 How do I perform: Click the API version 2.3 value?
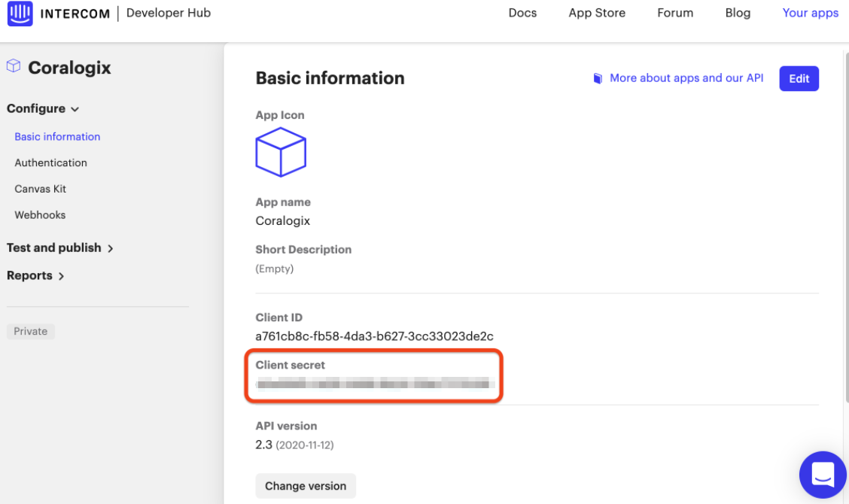263,445
